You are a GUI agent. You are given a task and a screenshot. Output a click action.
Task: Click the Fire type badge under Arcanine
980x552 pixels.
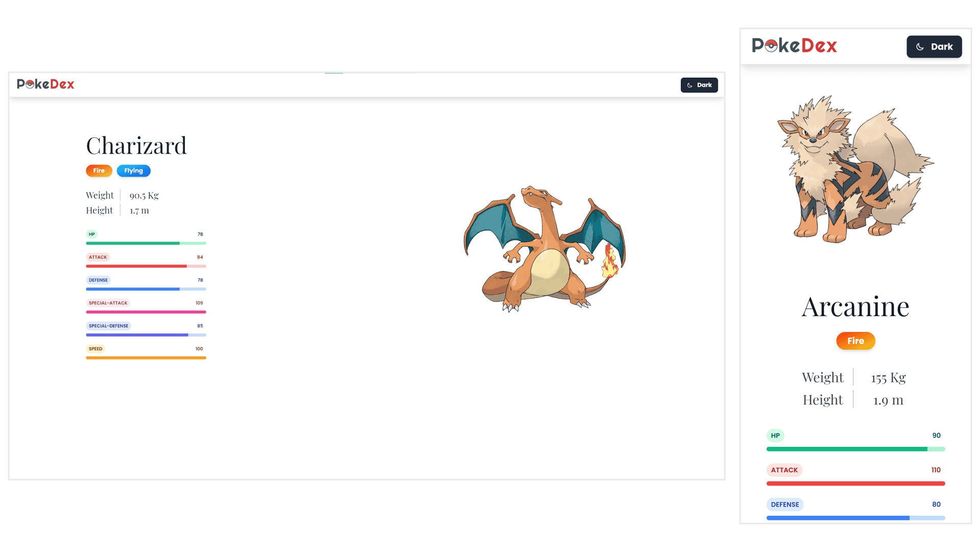pos(855,341)
